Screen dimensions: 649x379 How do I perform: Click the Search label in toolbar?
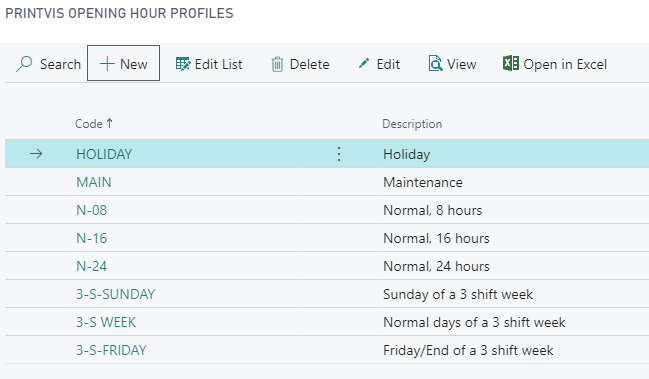pyautogui.click(x=60, y=64)
